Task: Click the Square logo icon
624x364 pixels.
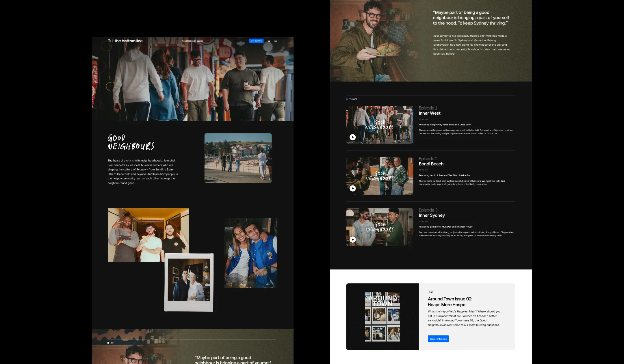Action: pos(109,41)
